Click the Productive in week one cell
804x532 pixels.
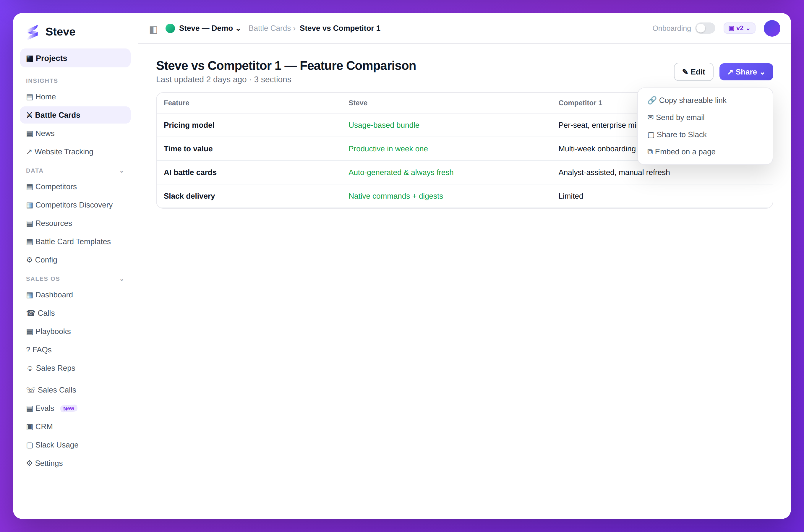tap(388, 149)
